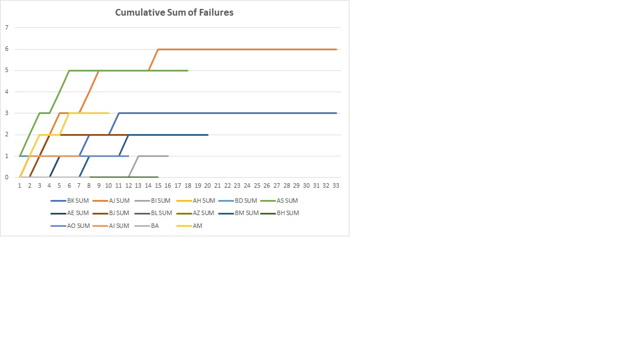This screenshot has width=644, height=362.
Task: Click the Cumulative Sum of Failures chart title
Action: 174,12
